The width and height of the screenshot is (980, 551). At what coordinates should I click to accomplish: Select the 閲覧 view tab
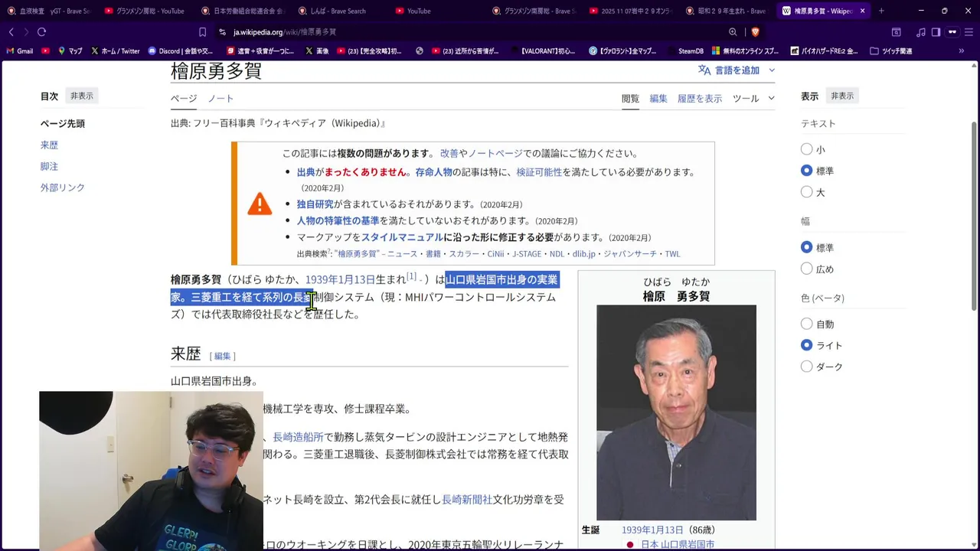click(630, 98)
